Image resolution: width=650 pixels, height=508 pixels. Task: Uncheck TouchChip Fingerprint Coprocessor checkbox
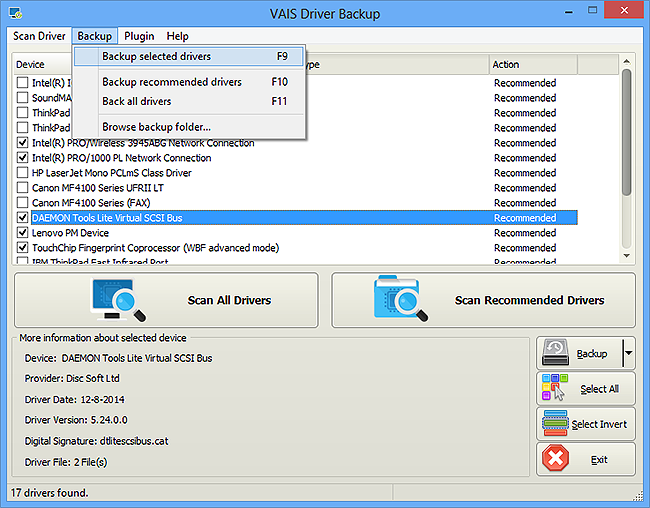(x=22, y=248)
